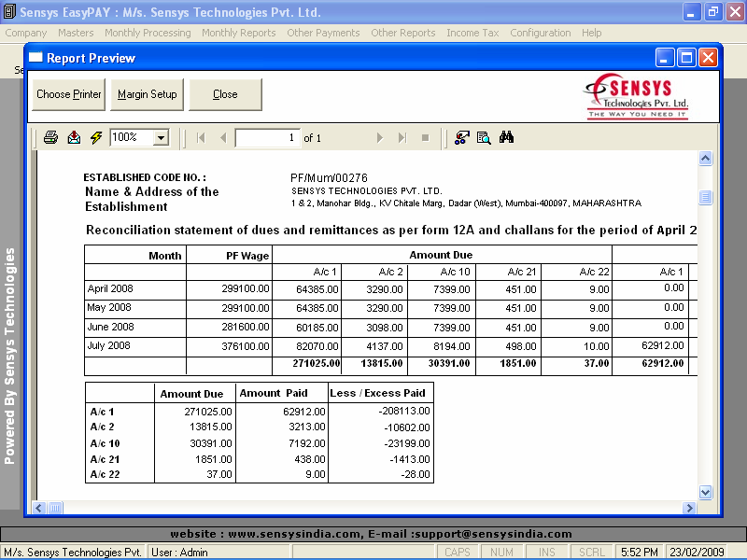This screenshot has height=560, width=747.
Task: Click the website and e-mail banner text
Action: click(371, 534)
